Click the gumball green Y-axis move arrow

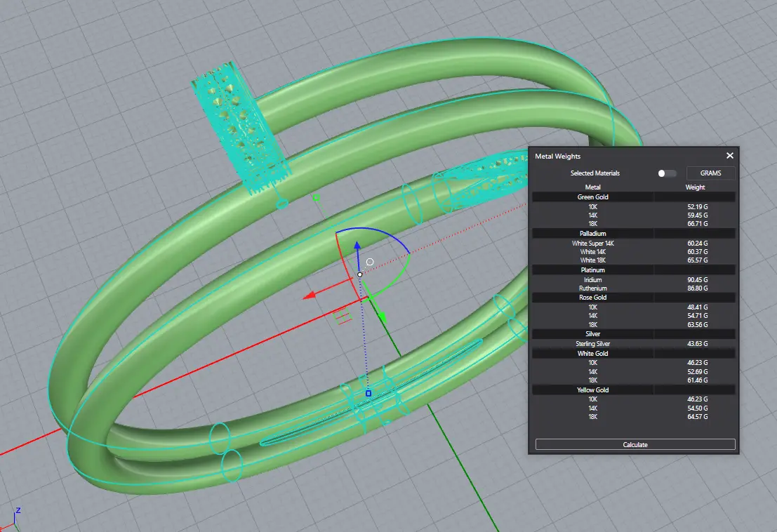pos(383,317)
